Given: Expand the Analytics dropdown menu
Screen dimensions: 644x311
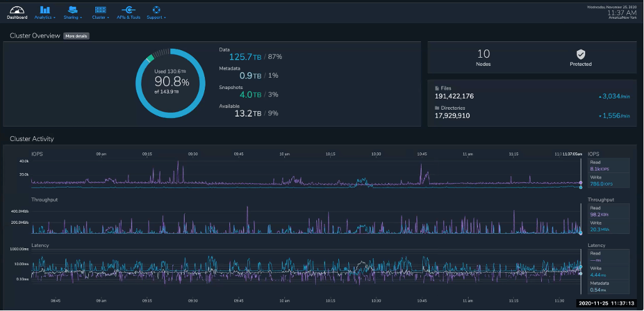Looking at the screenshot, I should coord(46,18).
